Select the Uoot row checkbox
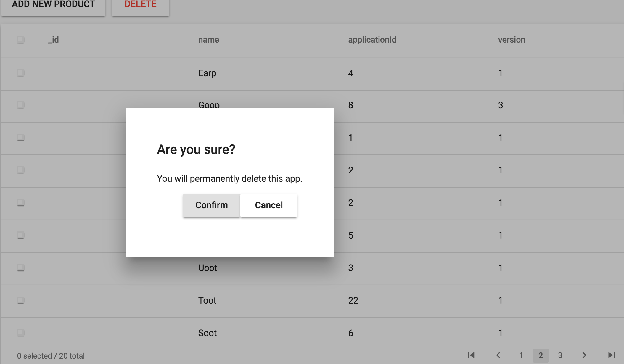624x364 pixels. (21, 268)
